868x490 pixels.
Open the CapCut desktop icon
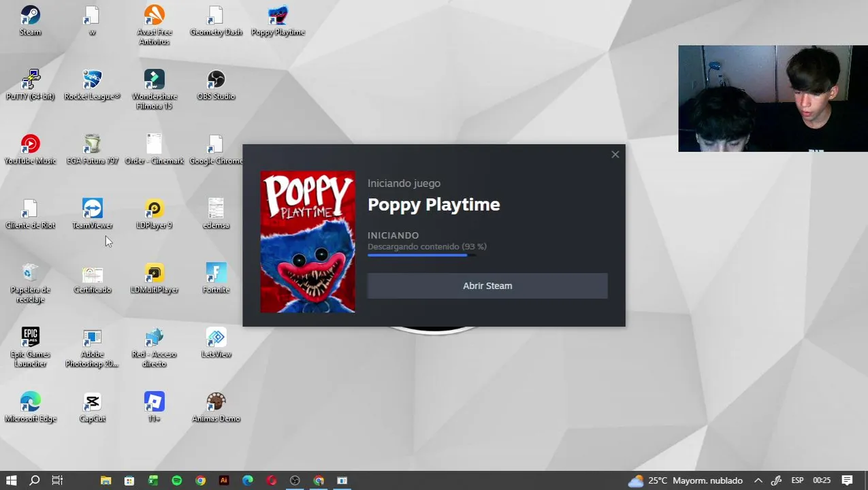point(92,407)
